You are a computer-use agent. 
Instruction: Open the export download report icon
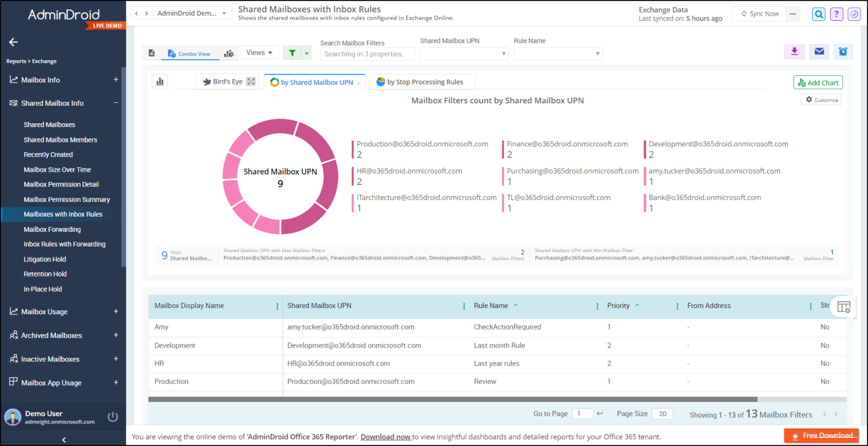[794, 51]
